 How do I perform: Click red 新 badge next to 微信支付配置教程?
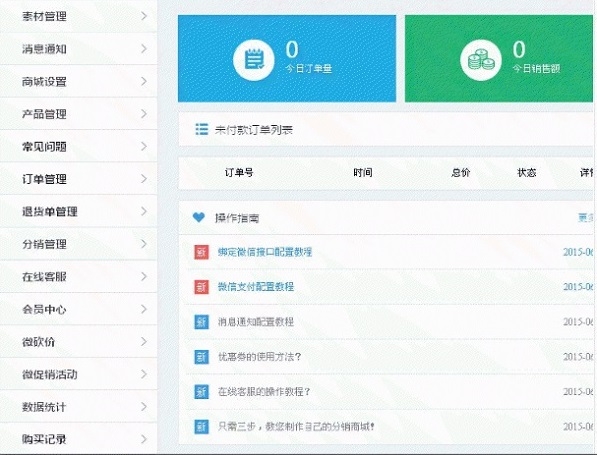[201, 287]
